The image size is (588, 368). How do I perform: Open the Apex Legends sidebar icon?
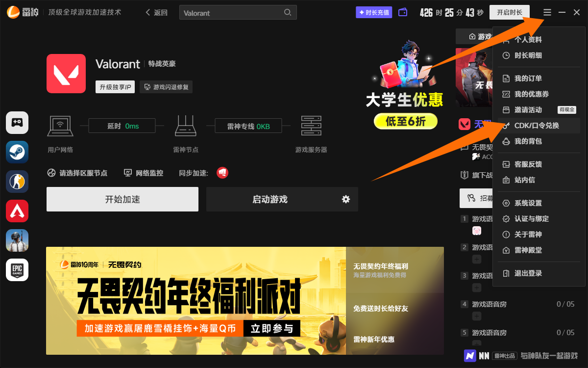17,211
